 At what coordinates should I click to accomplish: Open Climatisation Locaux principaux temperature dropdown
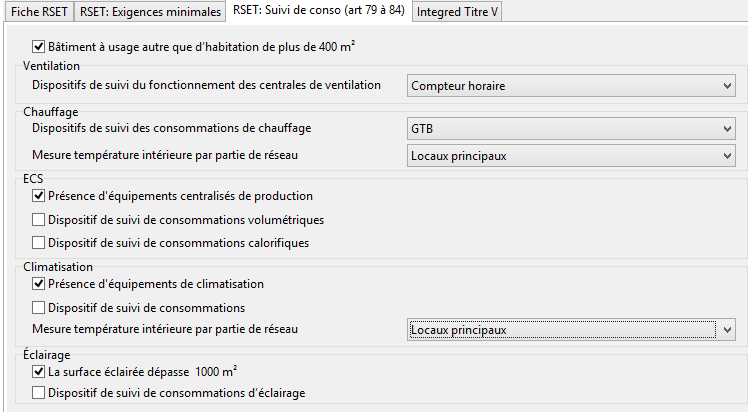point(571,330)
